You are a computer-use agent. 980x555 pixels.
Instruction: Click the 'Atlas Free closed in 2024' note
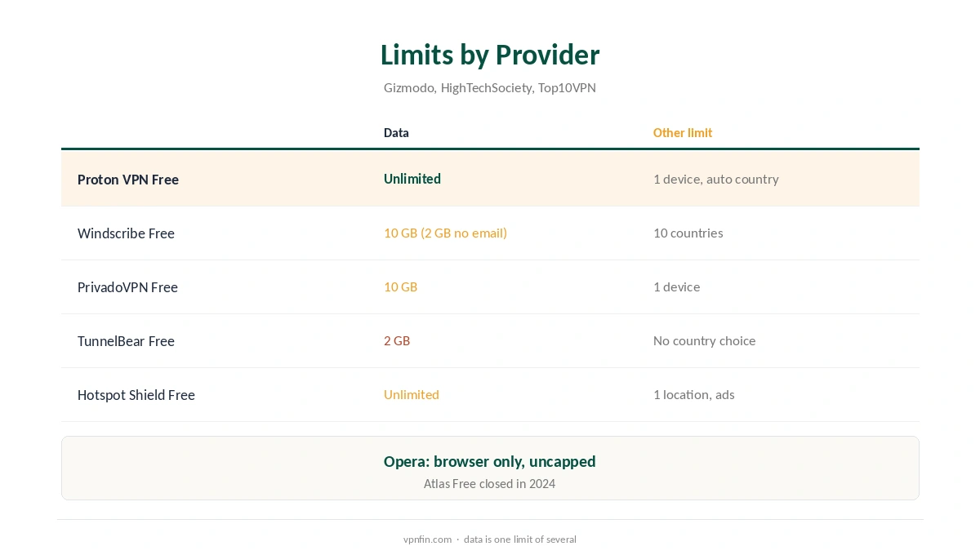pos(490,484)
